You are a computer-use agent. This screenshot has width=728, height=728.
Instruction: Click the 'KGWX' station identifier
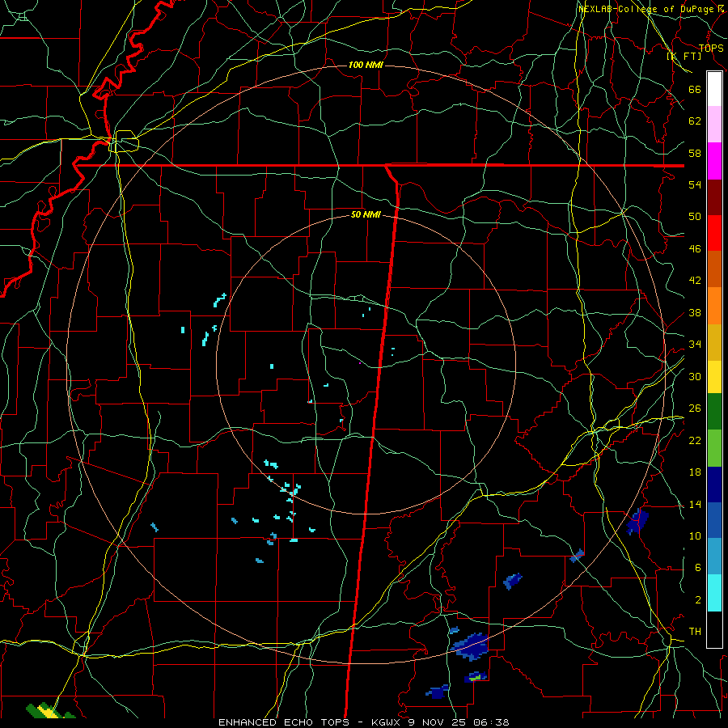387,722
